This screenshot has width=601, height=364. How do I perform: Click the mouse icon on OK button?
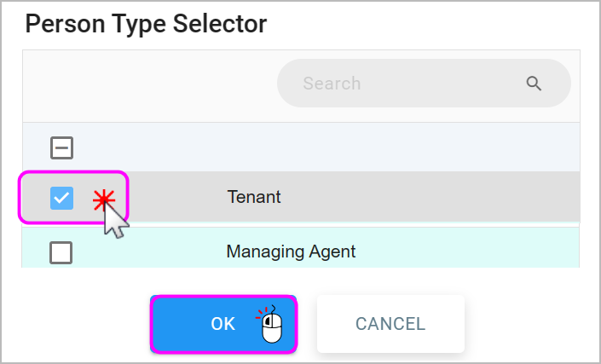(270, 324)
